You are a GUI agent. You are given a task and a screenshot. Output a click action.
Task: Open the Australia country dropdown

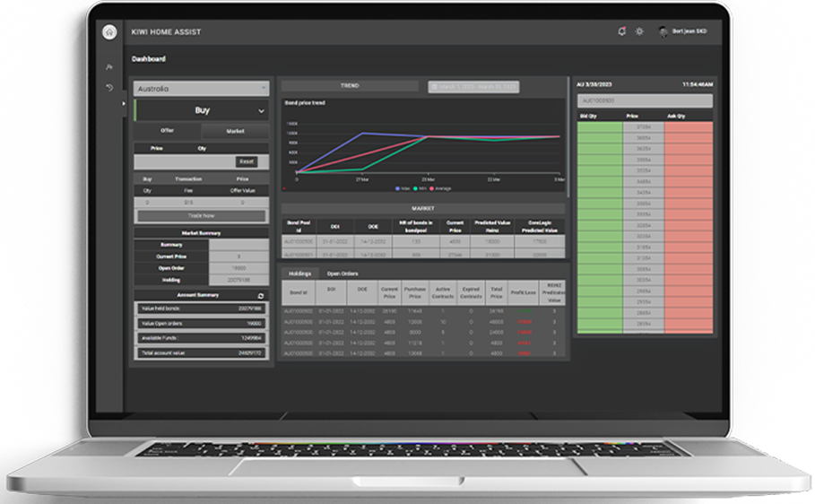201,89
